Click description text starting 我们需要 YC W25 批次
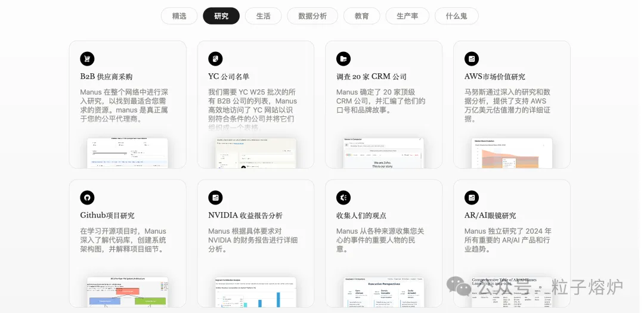 pos(253,110)
